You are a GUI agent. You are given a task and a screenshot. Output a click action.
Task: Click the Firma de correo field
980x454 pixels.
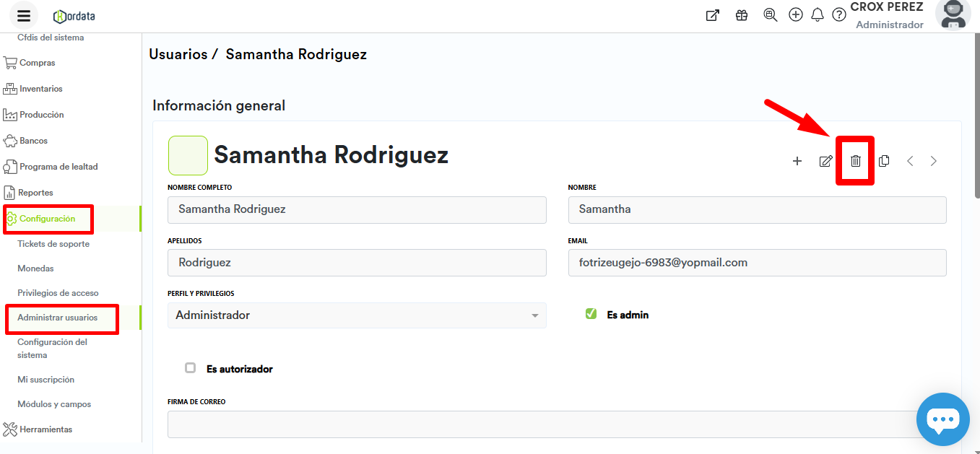(542, 424)
